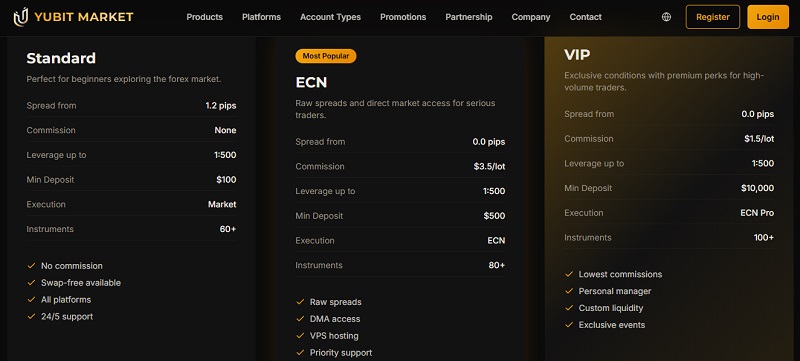800x361 pixels.
Task: Open the Promotions menu
Action: (403, 17)
